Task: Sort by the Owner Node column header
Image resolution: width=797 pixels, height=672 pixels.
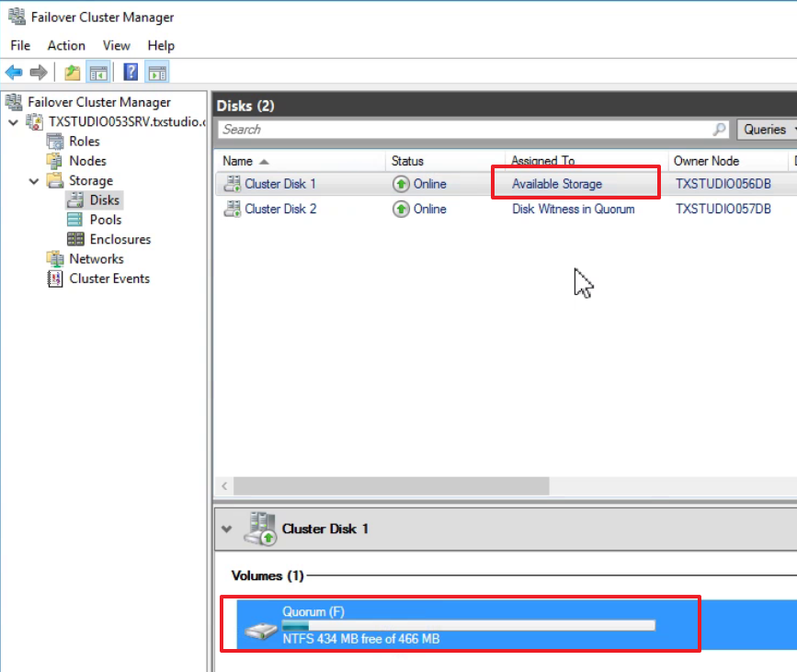Action: tap(728, 161)
